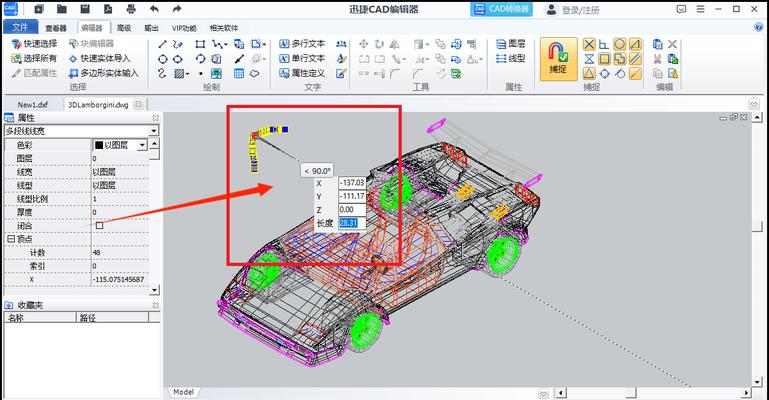
Task: Click the 多边形实体输入 button
Action: pos(103,73)
